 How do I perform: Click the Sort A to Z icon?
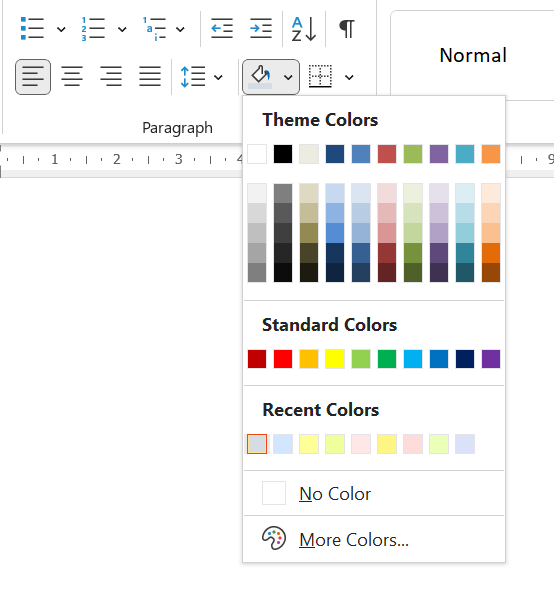pos(304,29)
